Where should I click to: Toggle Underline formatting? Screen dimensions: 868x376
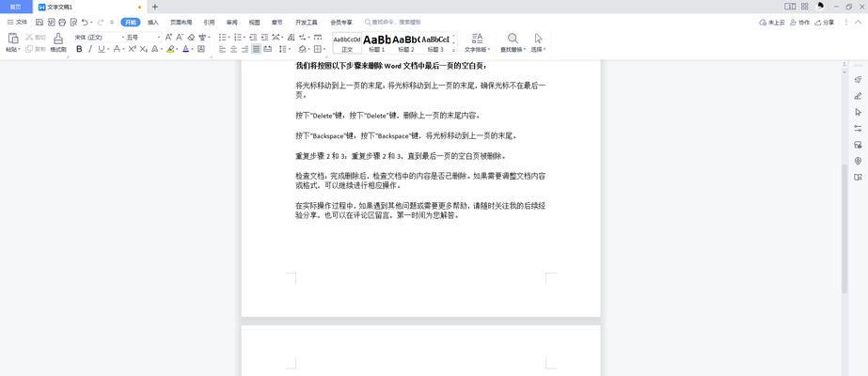point(102,49)
